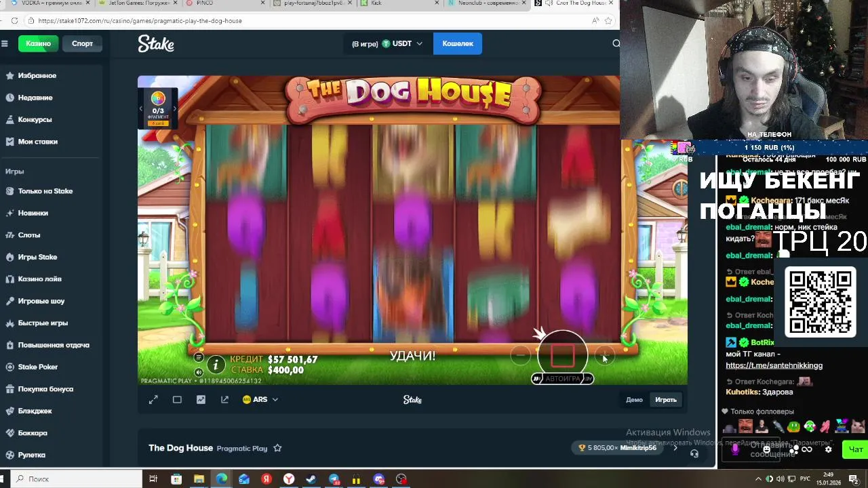Open slot info 'i' button
The width and height of the screenshot is (868, 488).
[x=216, y=365]
